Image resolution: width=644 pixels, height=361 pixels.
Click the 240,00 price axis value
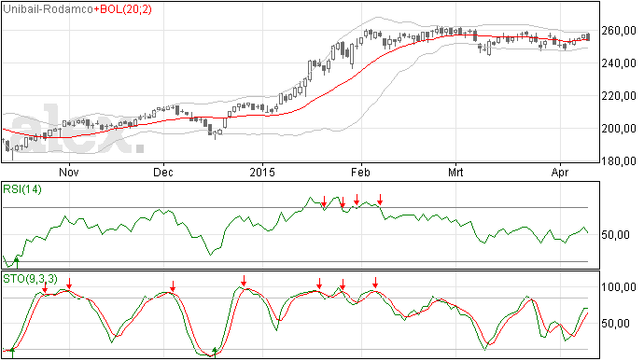click(x=619, y=63)
